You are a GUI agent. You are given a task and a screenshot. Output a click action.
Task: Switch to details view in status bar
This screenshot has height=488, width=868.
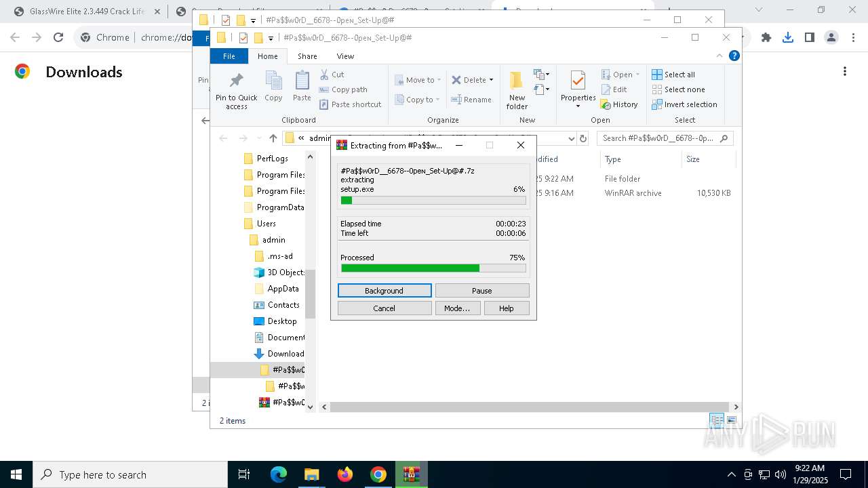tap(716, 420)
